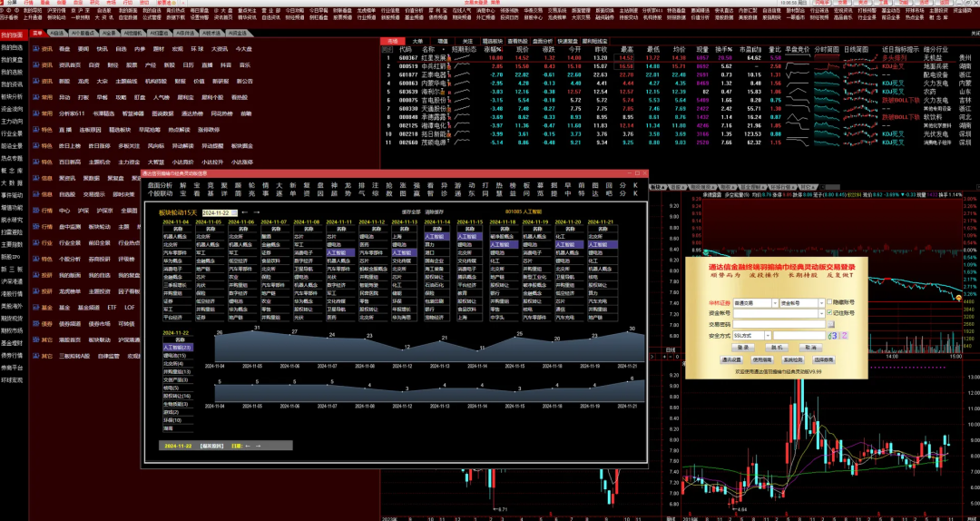This screenshot has height=521, width=980.
Task: Open 人气榜 in the 常用 menu row
Action: click(162, 97)
